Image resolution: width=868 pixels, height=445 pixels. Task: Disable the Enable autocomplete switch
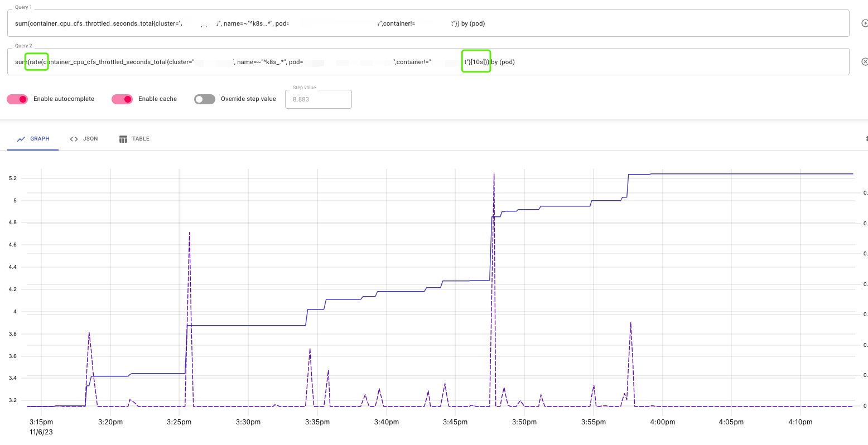(x=17, y=99)
